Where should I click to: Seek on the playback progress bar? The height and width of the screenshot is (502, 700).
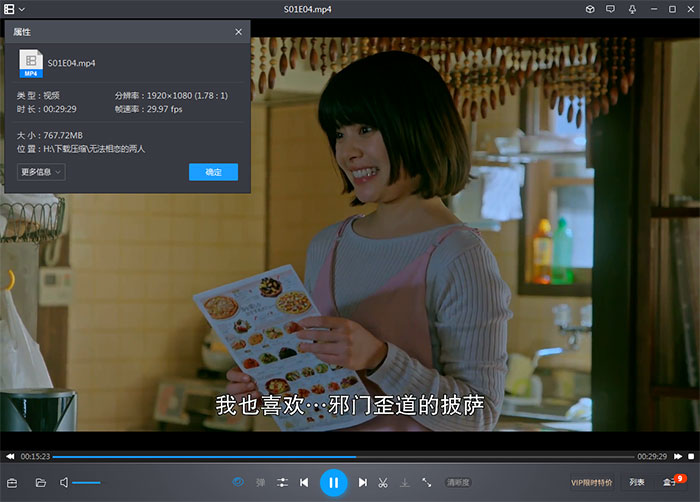343,457
